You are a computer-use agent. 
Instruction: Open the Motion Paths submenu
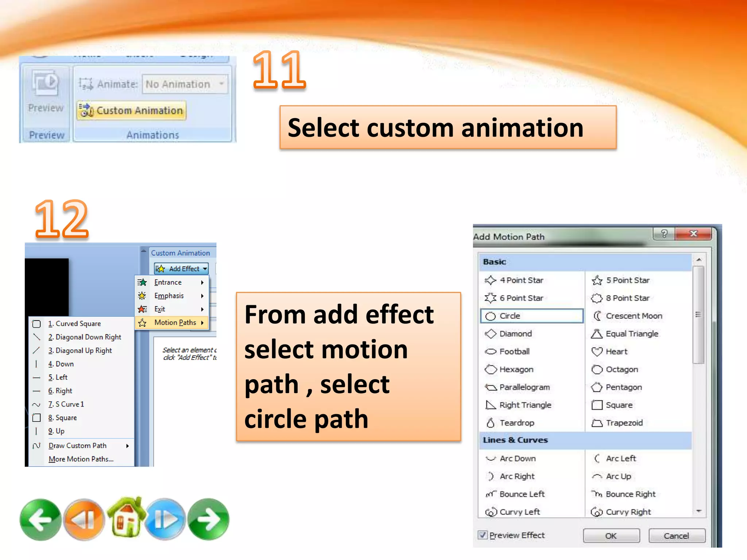point(175,322)
